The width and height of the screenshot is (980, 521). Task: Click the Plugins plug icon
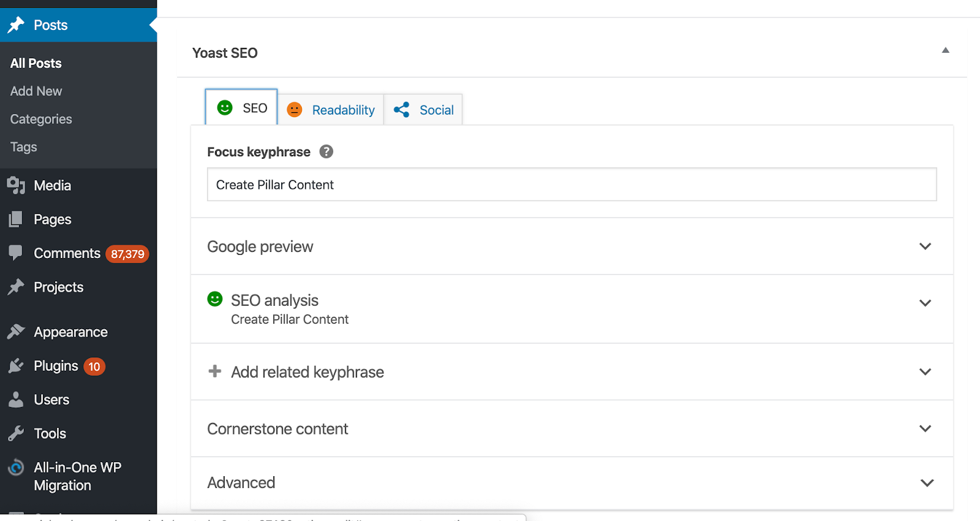[16, 366]
